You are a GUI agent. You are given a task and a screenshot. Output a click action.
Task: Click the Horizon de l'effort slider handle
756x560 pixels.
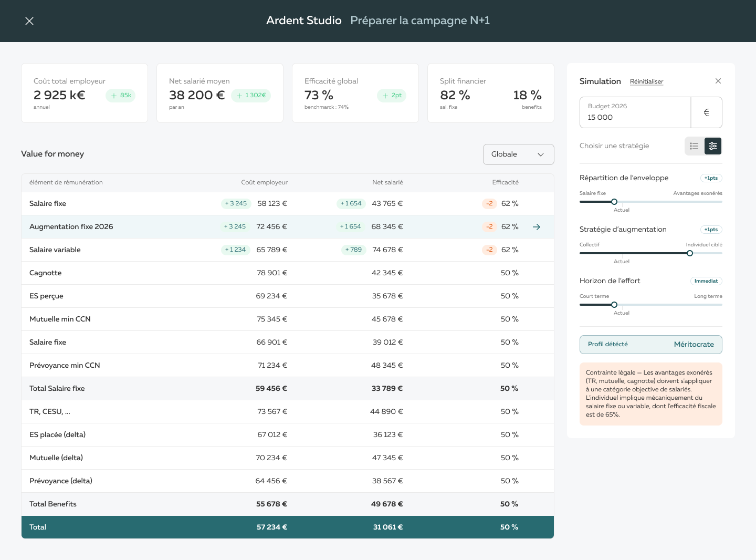[x=614, y=305]
